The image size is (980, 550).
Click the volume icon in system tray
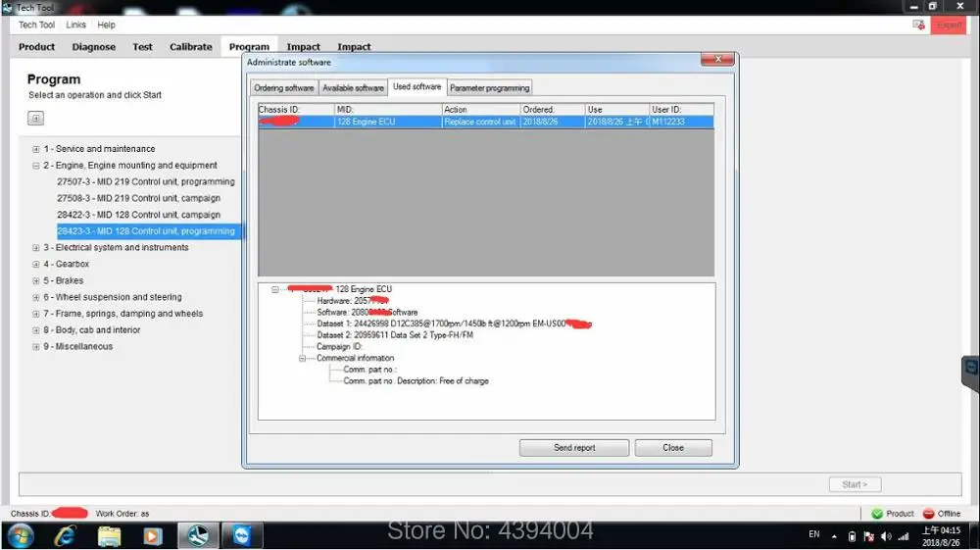point(886,536)
